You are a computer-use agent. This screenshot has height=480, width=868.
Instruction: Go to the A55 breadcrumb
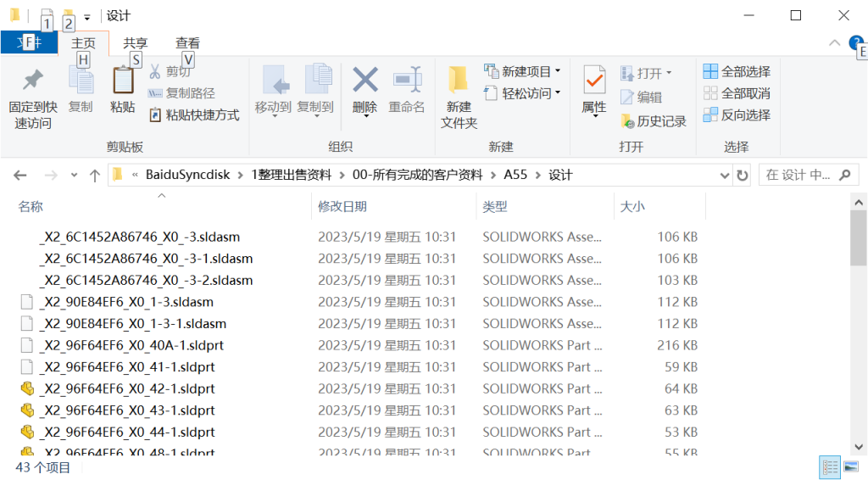click(x=515, y=175)
